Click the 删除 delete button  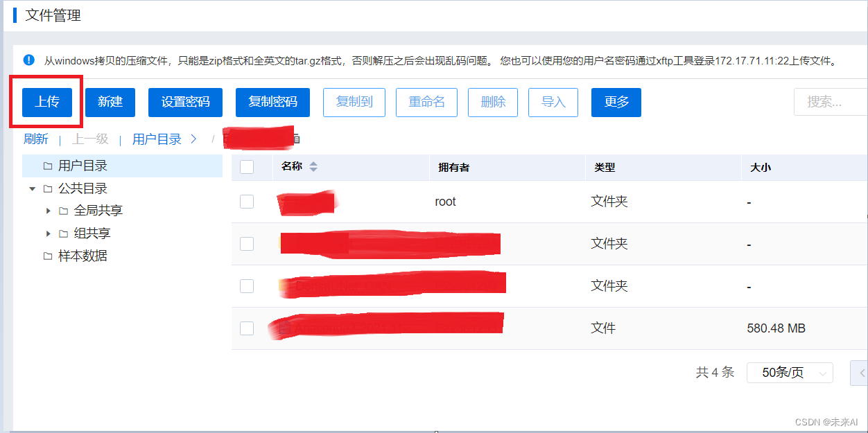tap(492, 102)
